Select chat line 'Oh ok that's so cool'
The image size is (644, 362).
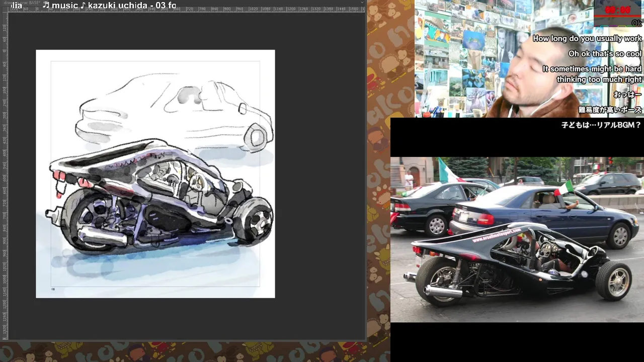click(605, 54)
